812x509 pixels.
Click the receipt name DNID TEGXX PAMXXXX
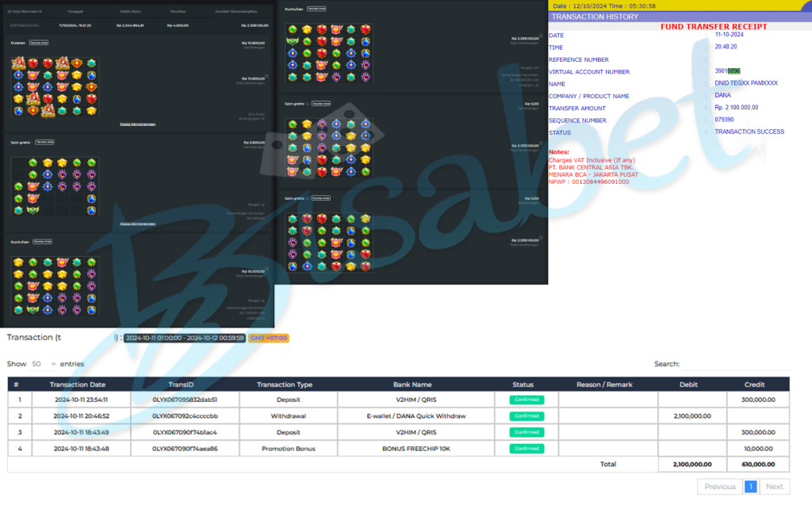[746, 83]
